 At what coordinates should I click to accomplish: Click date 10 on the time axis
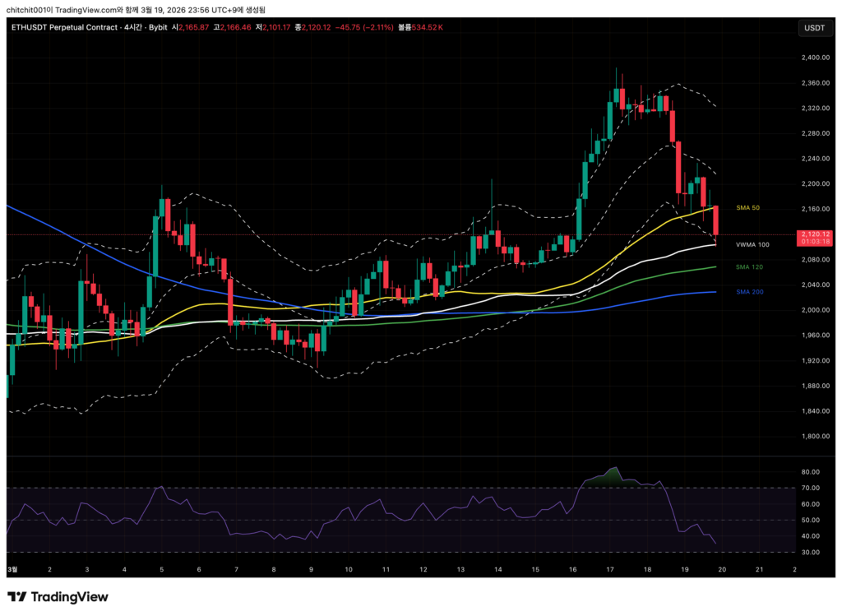[349, 569]
